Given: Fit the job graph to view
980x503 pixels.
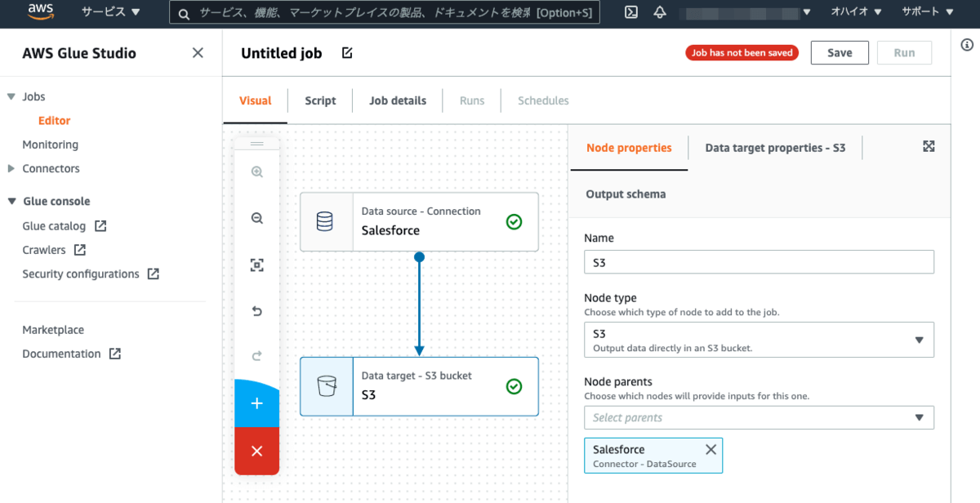Looking at the screenshot, I should tap(257, 265).
